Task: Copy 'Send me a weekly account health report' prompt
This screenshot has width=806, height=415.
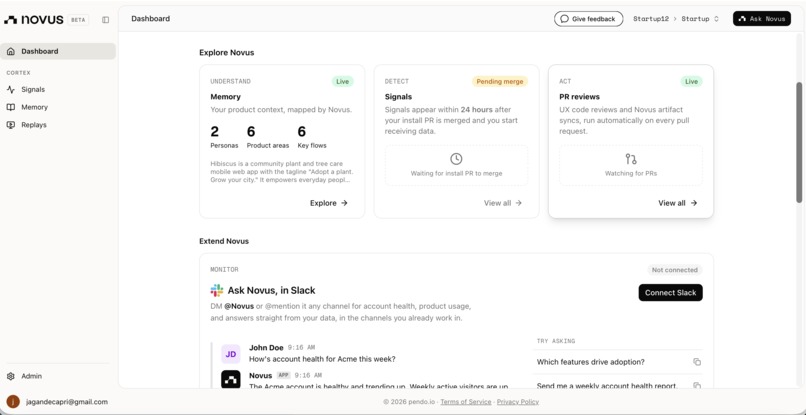Action: (x=697, y=386)
